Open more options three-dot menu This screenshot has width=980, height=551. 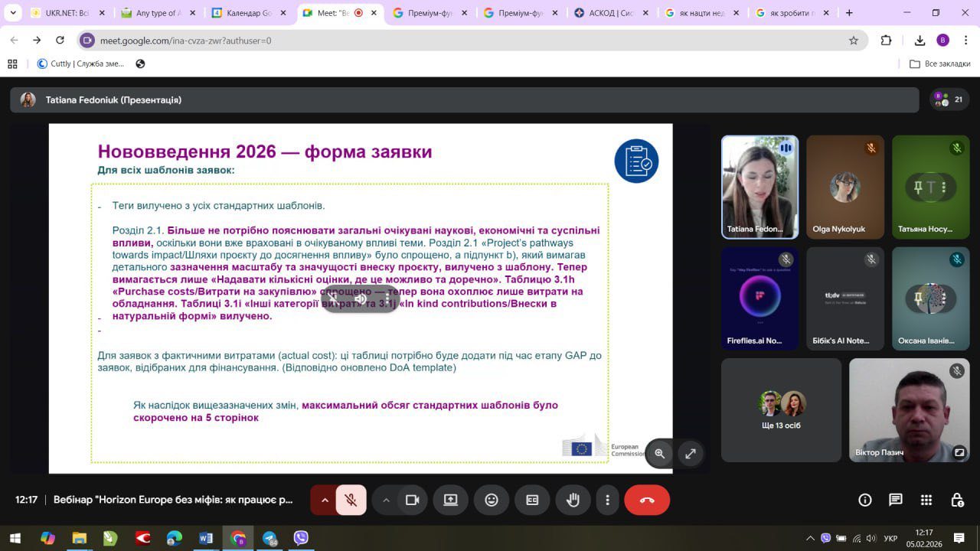tap(608, 500)
